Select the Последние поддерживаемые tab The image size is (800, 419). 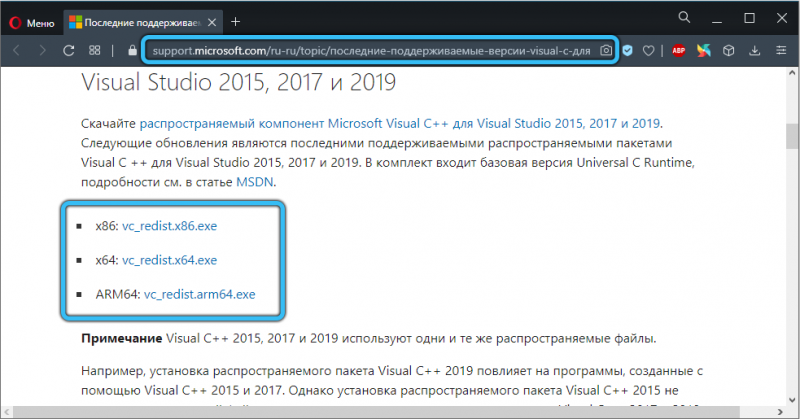pos(143,22)
